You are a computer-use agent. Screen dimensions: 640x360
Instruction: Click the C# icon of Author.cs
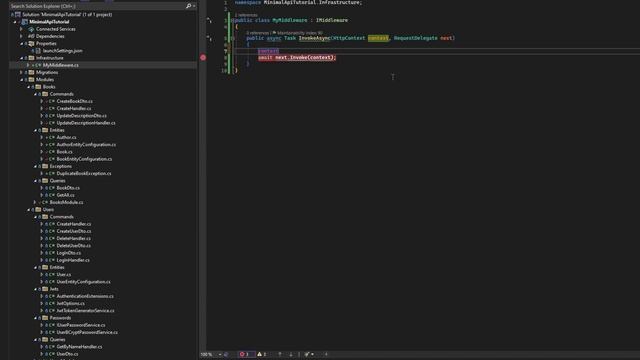click(52, 138)
